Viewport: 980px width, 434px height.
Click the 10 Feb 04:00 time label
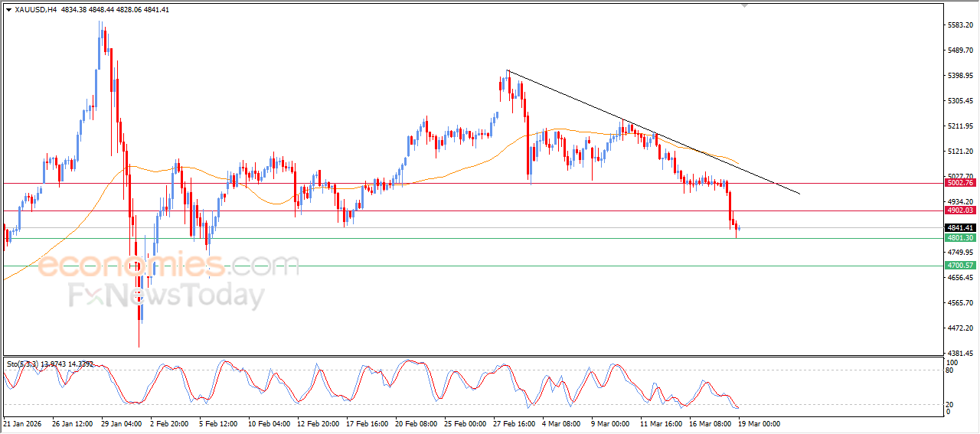[269, 423]
